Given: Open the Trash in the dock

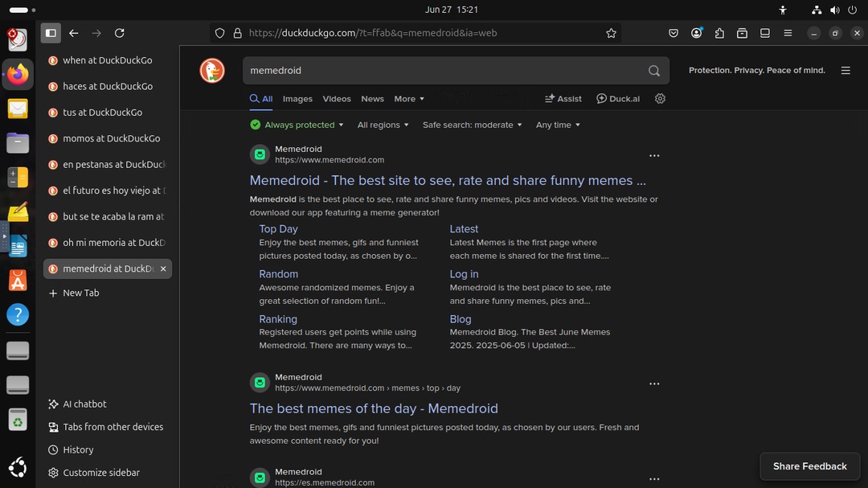Looking at the screenshot, I should point(18,420).
